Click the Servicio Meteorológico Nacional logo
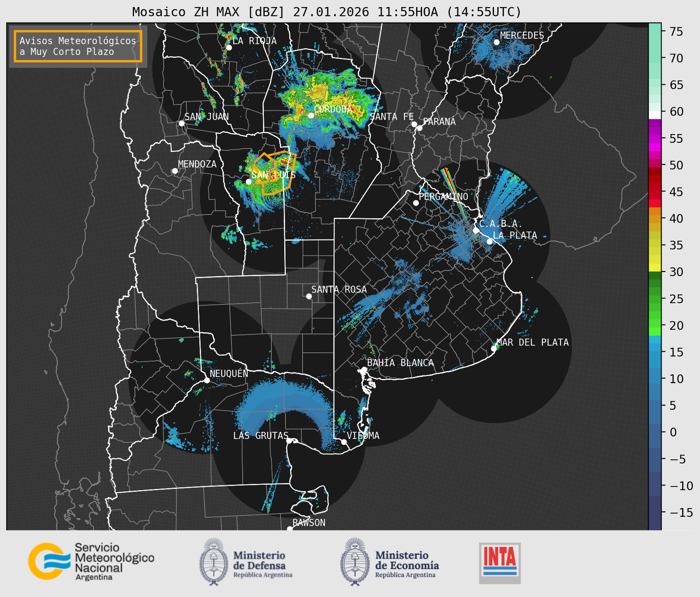The height and width of the screenshot is (597, 700). [x=91, y=561]
